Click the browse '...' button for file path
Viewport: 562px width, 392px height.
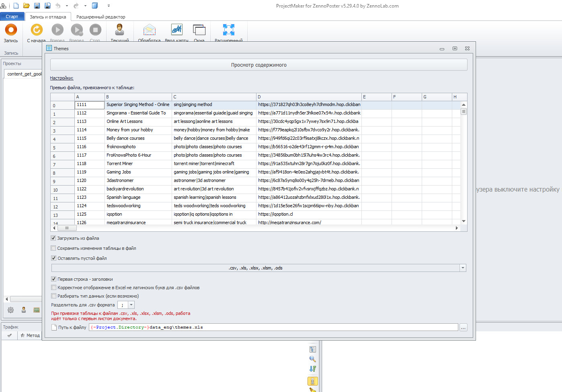(x=463, y=327)
